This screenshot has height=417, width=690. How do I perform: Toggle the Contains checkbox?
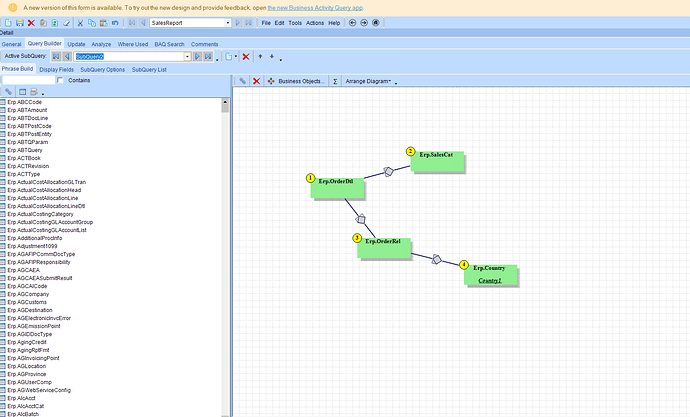click(x=60, y=80)
